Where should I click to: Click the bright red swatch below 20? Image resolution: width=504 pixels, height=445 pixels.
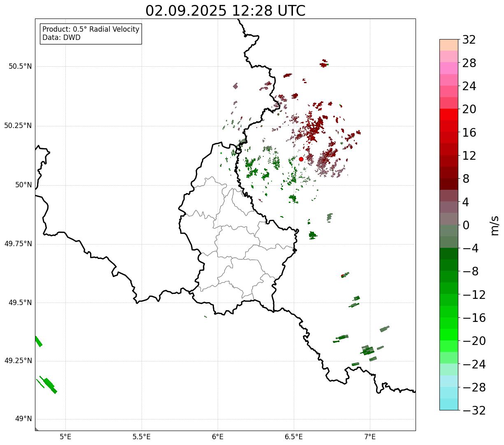click(x=449, y=115)
